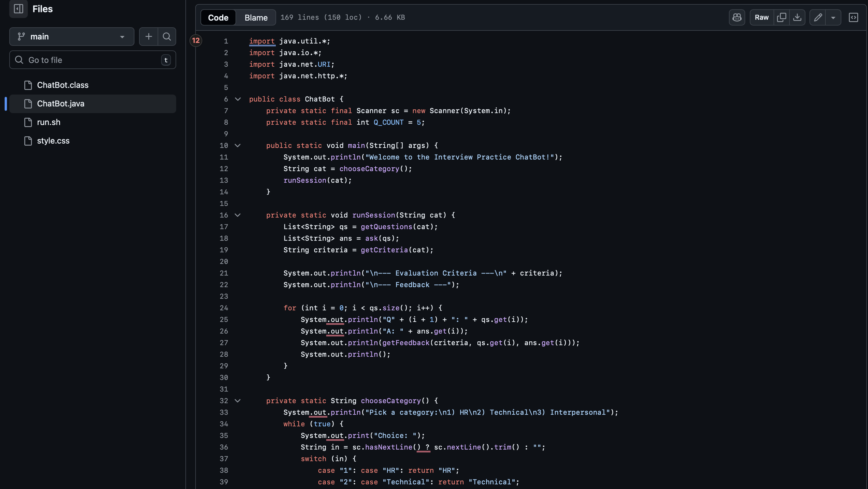The width and height of the screenshot is (868, 489).
Task: Click the search files magnifier icon
Action: [x=167, y=37]
